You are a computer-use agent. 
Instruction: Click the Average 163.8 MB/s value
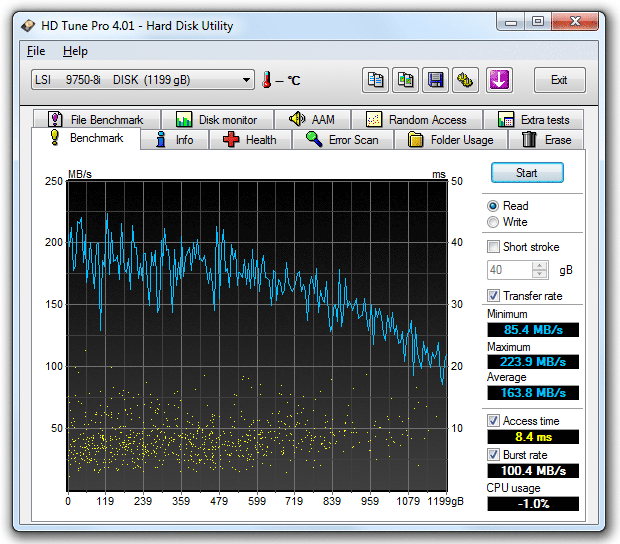tap(533, 393)
